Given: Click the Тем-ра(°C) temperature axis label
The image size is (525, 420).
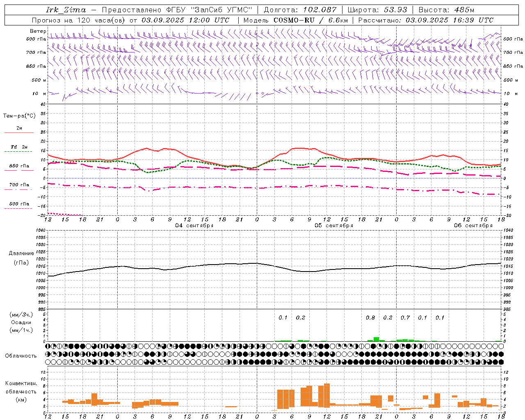Looking at the screenshot, I should pyautogui.click(x=19, y=116).
